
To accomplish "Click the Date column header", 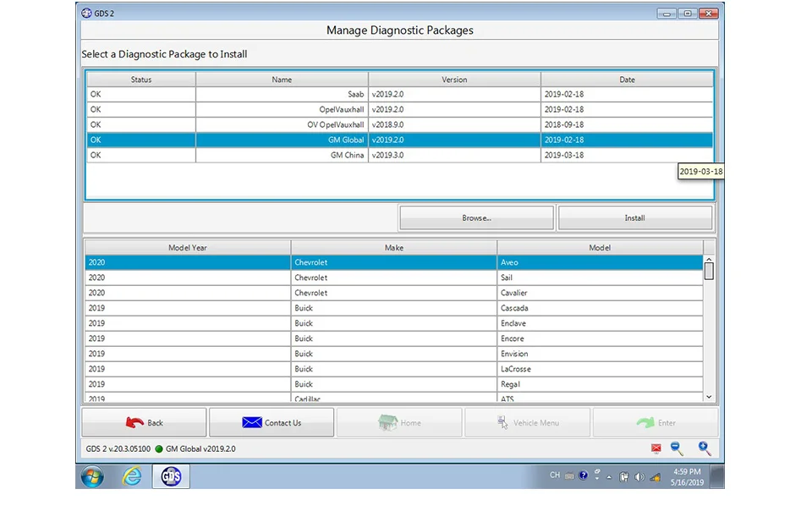I will (x=627, y=80).
